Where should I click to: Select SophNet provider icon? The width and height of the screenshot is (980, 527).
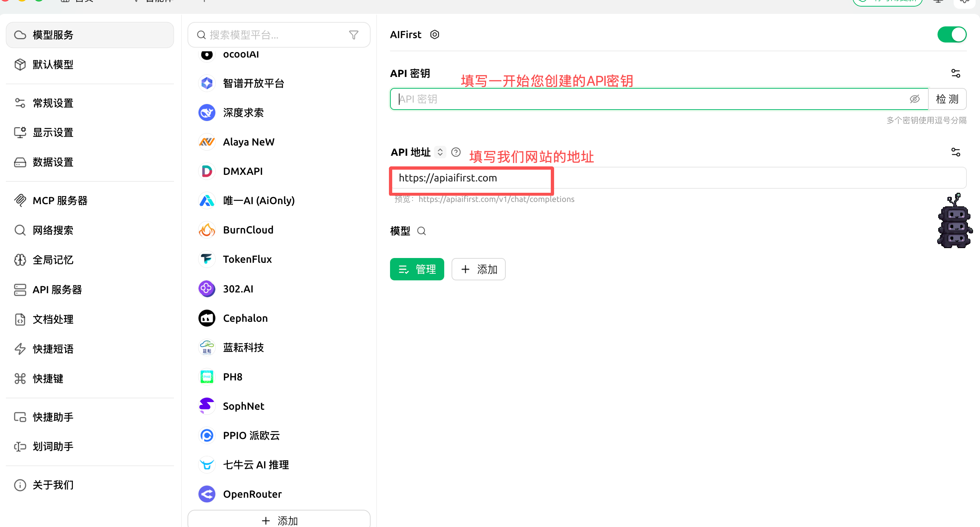207,406
